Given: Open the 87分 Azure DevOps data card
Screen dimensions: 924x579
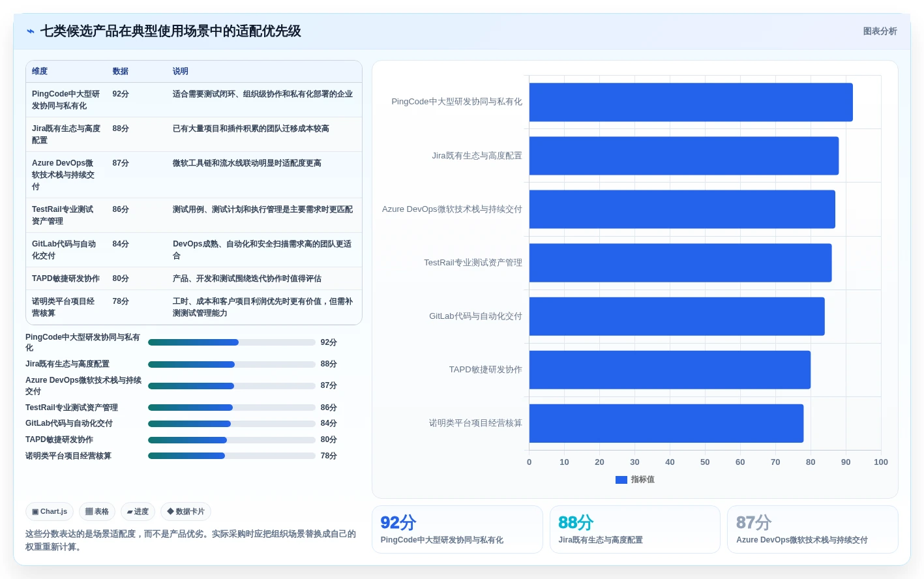Looking at the screenshot, I should pyautogui.click(x=812, y=529).
